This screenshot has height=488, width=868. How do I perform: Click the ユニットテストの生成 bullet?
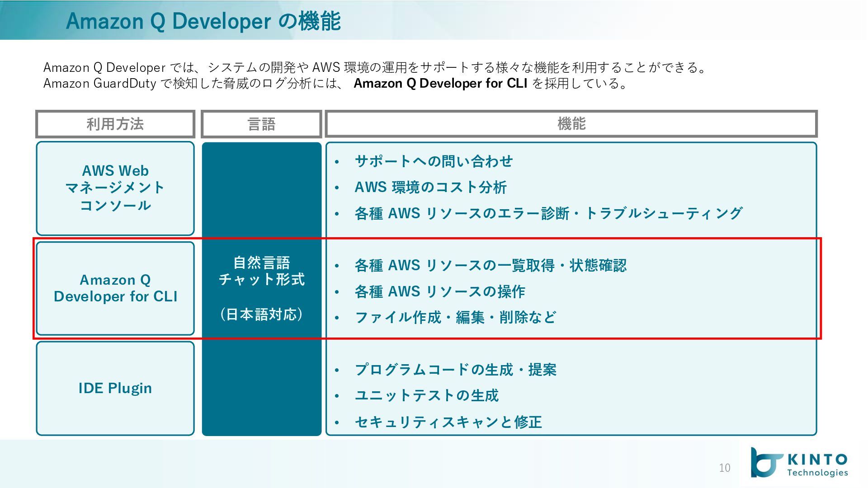426,396
